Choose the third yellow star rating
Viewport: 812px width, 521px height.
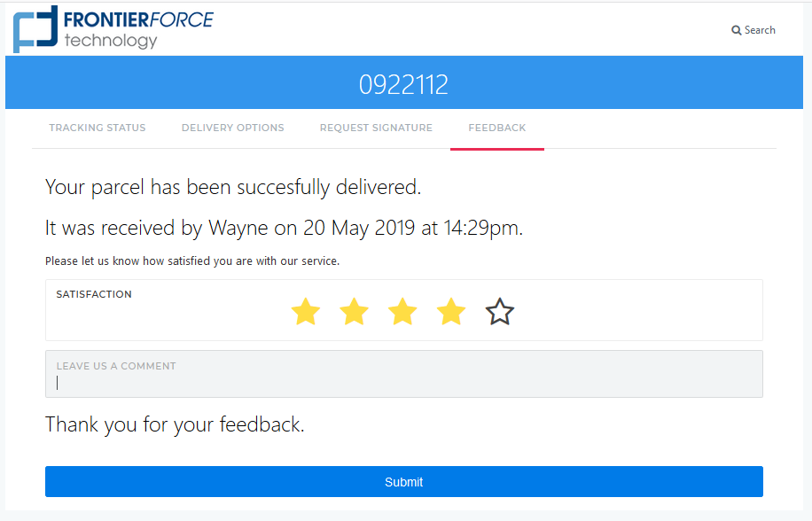(x=402, y=312)
